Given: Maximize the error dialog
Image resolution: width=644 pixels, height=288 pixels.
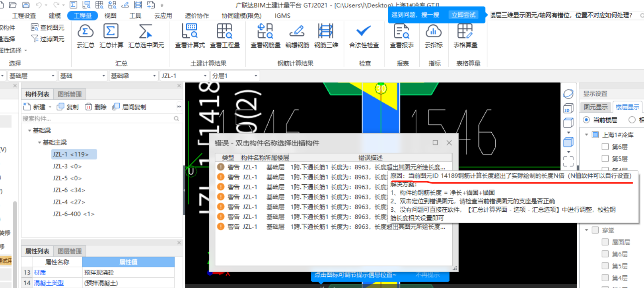Looking at the screenshot, I should point(435,143).
